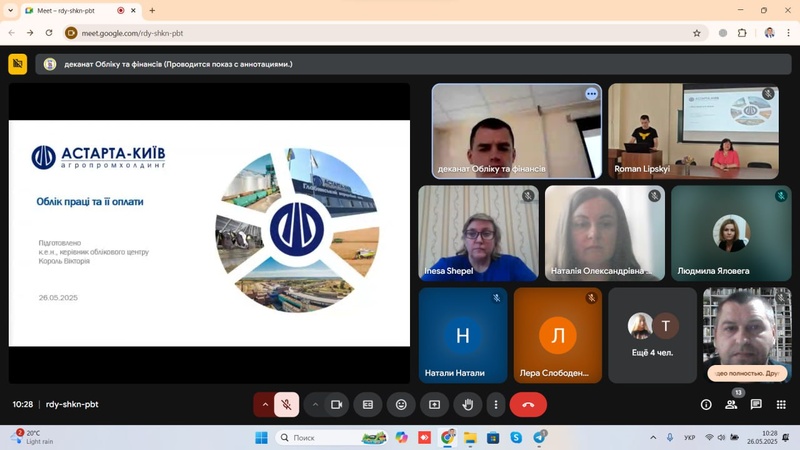Start presenting your screen
The width and height of the screenshot is (800, 450).
(434, 405)
